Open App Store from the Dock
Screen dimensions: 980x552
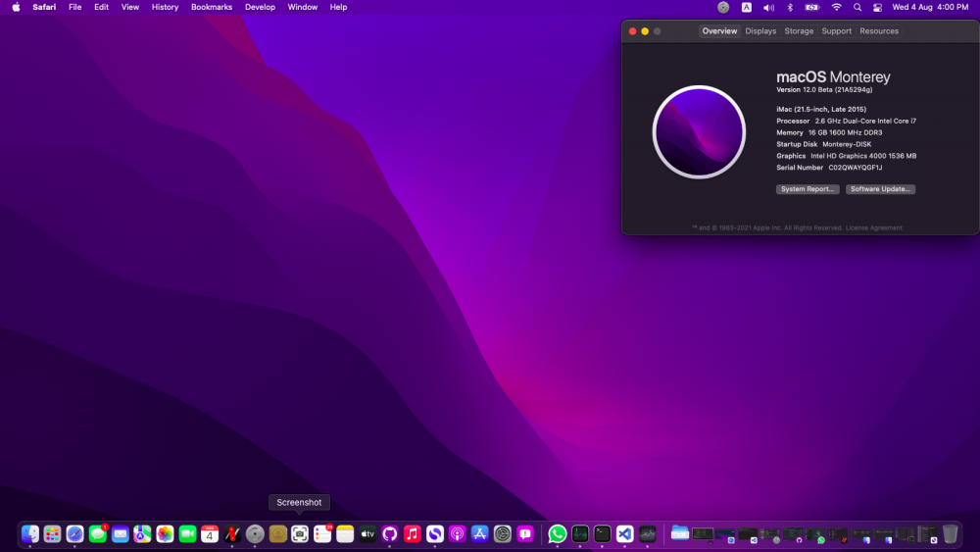pyautogui.click(x=480, y=534)
